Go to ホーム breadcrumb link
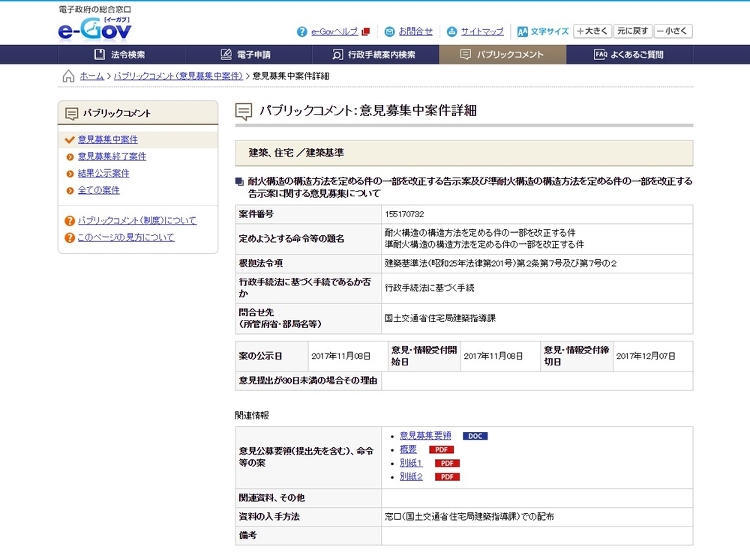This screenshot has width=750, height=552. coord(91,76)
